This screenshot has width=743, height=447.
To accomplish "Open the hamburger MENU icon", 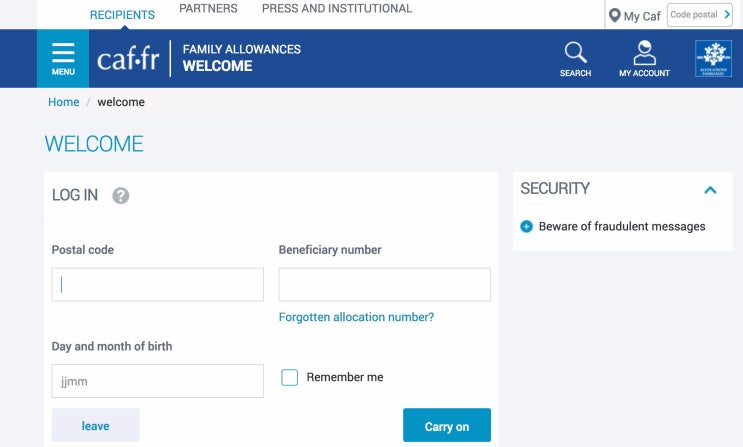I will click(63, 58).
